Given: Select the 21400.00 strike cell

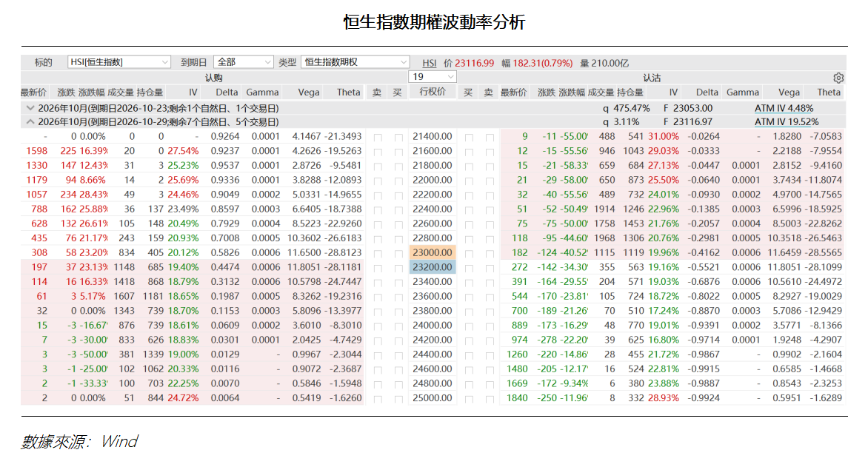Looking at the screenshot, I should 433,137.
